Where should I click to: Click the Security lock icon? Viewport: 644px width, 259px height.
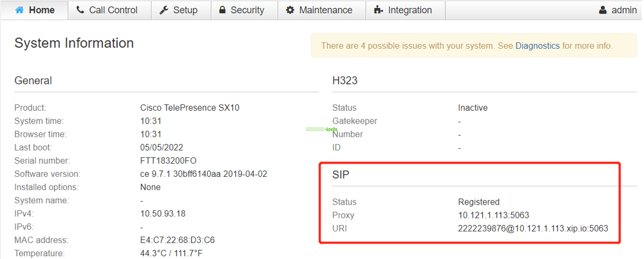pos(222,10)
